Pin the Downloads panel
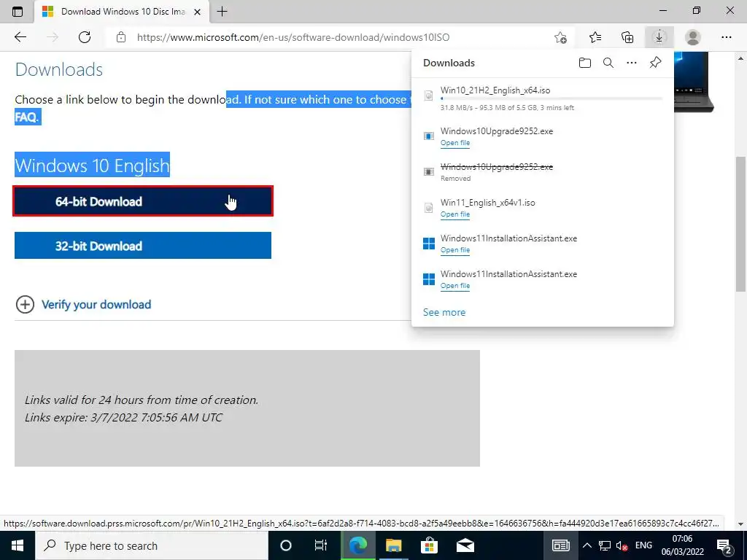 (x=656, y=63)
